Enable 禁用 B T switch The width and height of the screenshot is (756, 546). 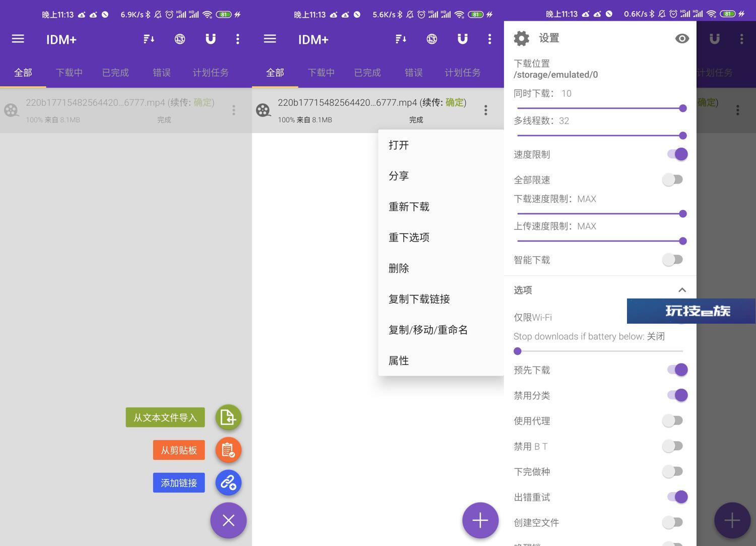(673, 446)
